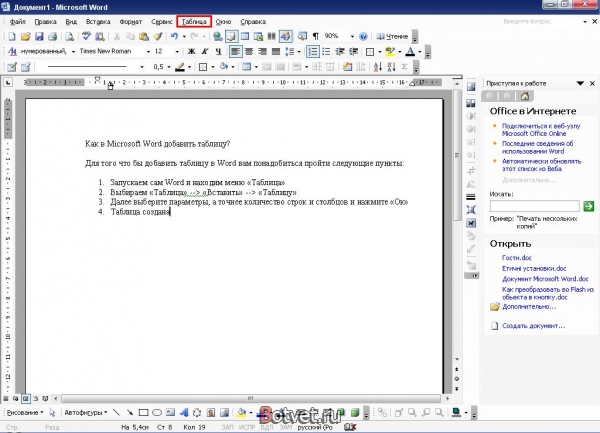Screen dimensions: 600x433
Task: Save the document with the floppy icon
Action: [39, 36]
